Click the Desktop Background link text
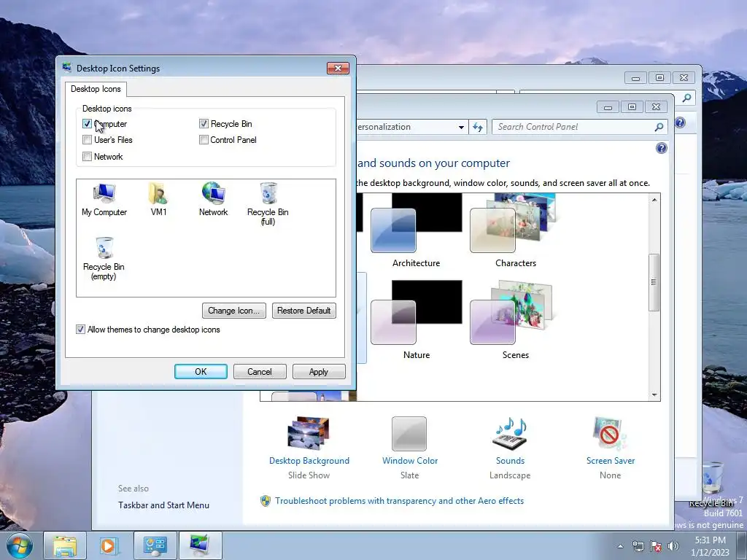 pos(309,461)
